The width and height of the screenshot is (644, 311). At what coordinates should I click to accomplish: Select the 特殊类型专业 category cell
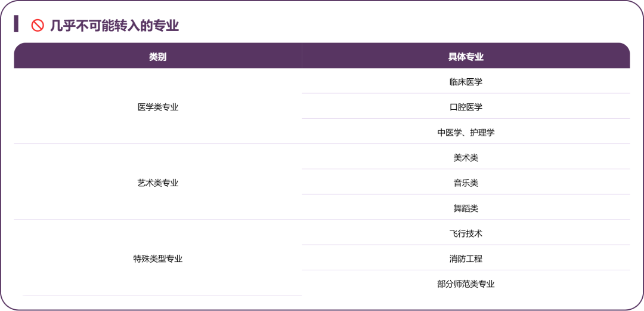157,259
